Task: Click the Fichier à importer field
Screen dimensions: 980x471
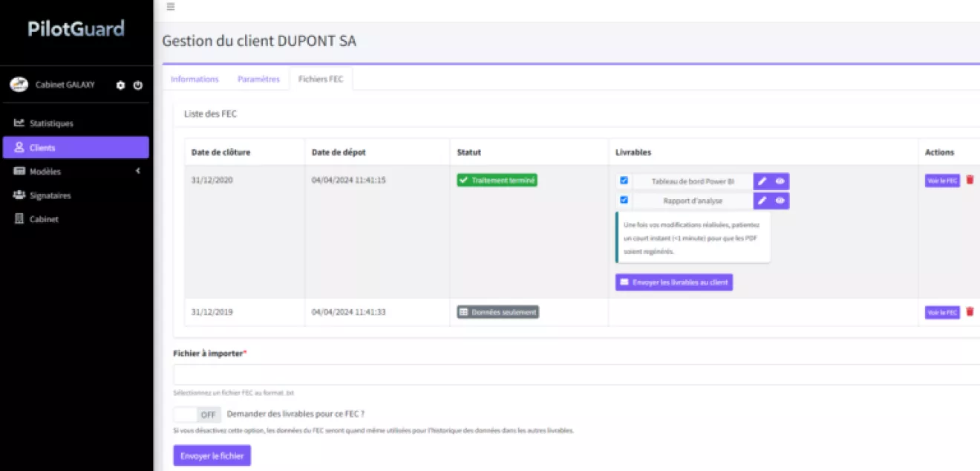Action: [x=576, y=374]
